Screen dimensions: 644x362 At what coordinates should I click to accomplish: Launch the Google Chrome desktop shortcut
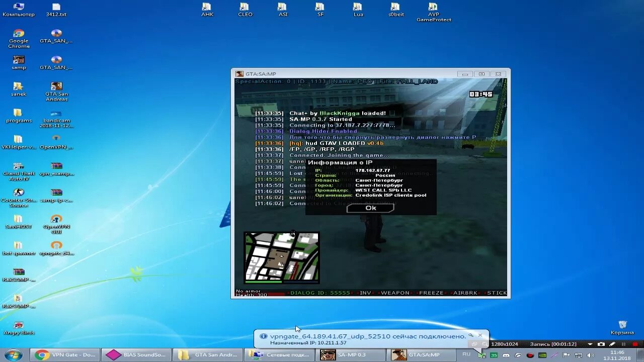[x=19, y=39]
